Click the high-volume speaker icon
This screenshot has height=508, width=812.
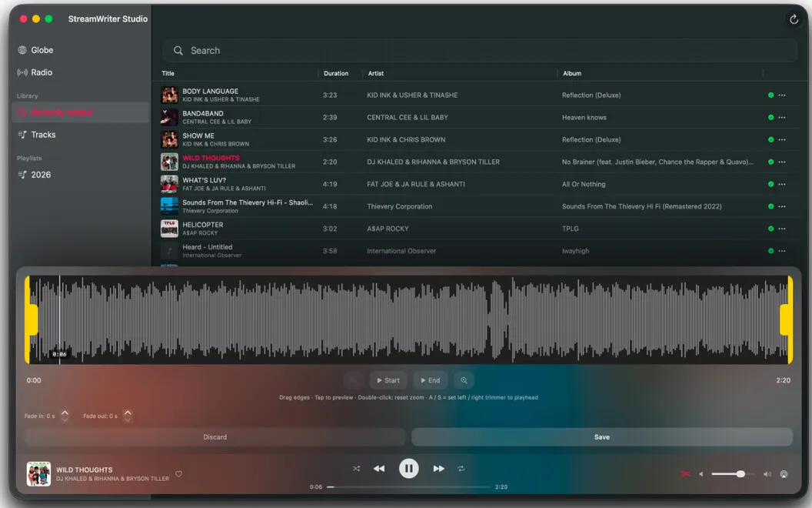pos(767,474)
